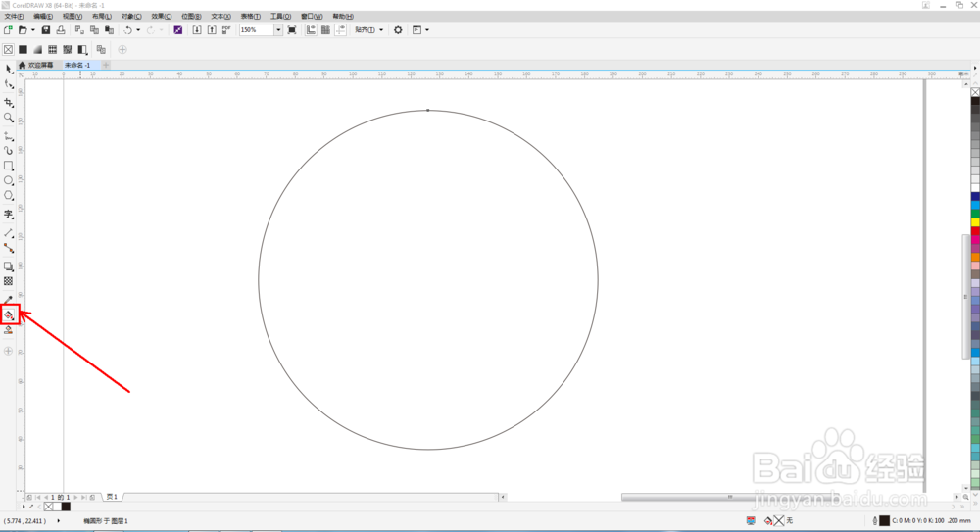Open Options gear icon
Image resolution: width=980 pixels, height=532 pixels.
click(398, 30)
